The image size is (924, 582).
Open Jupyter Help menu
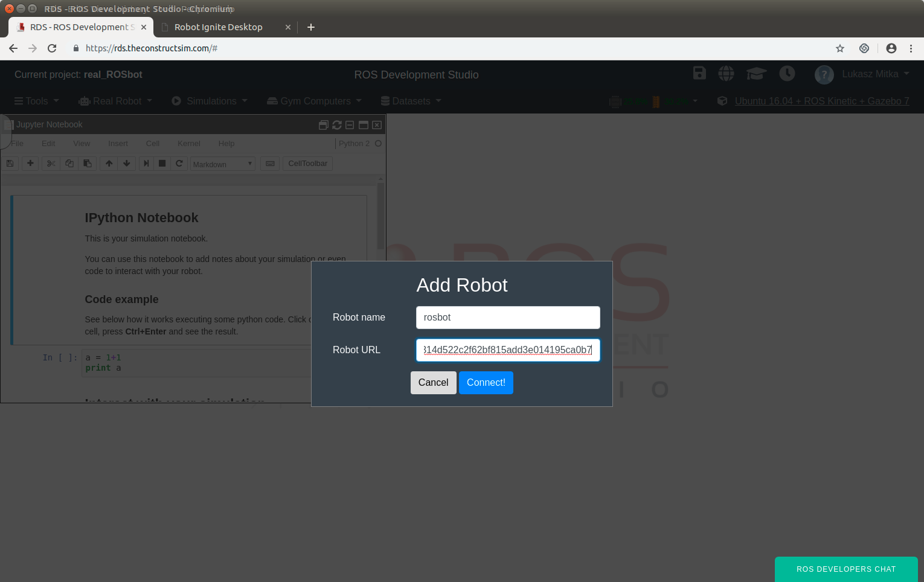coord(226,144)
